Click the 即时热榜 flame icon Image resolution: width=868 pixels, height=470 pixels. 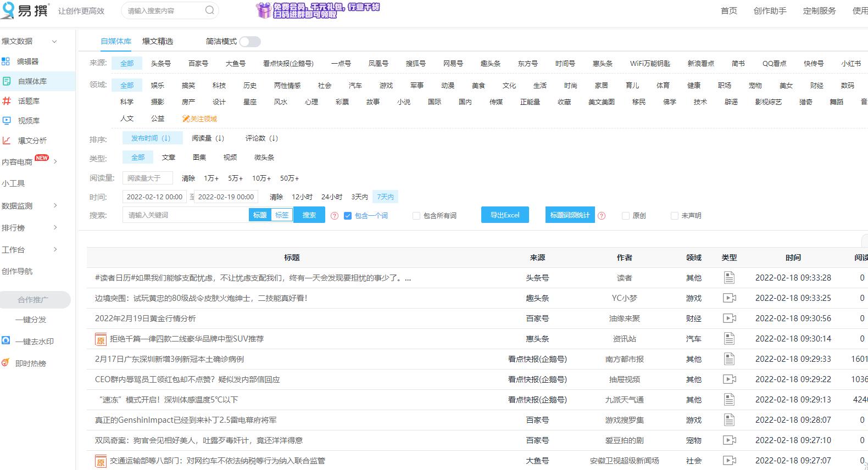tap(6, 362)
